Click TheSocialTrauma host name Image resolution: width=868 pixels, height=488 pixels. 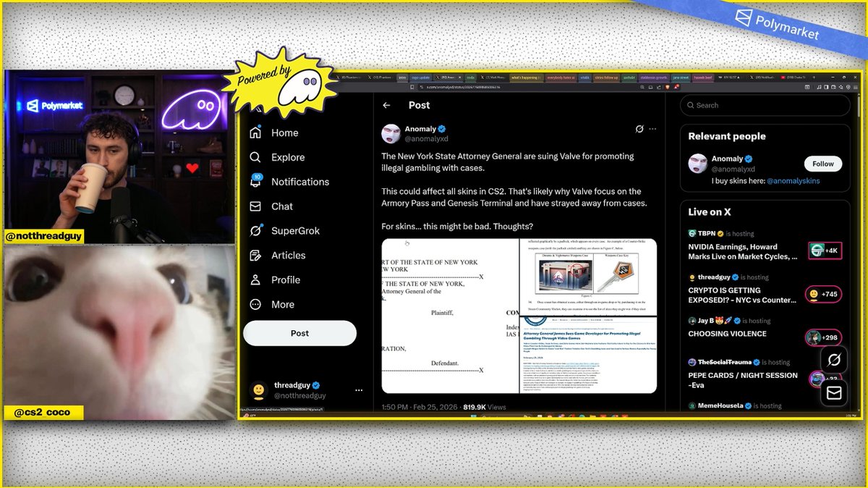(x=723, y=362)
